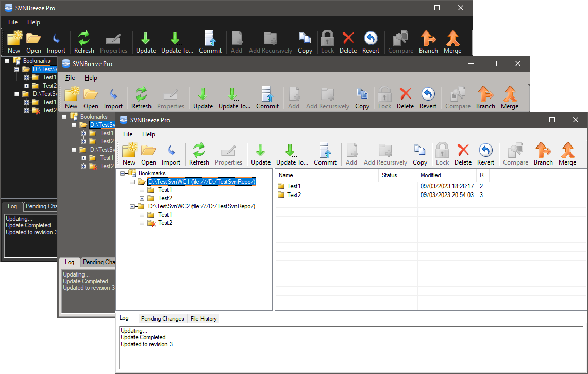
Task: Open File menu in front window
Action: tap(128, 134)
